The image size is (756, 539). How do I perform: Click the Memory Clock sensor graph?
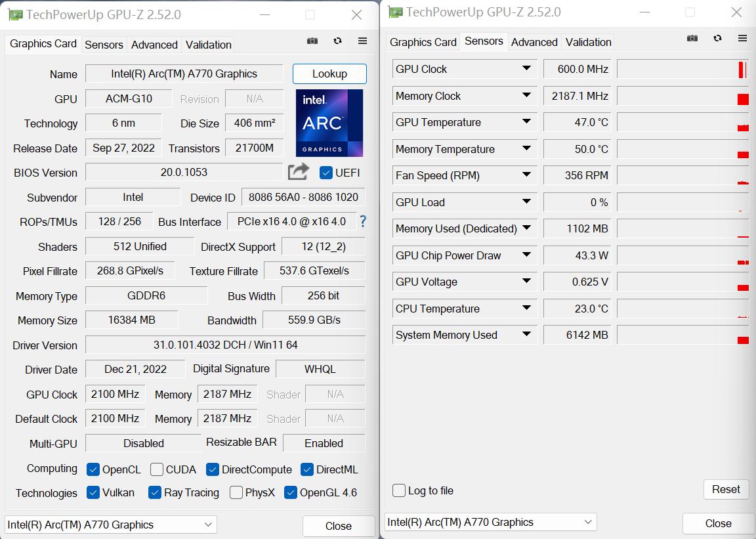pos(682,96)
